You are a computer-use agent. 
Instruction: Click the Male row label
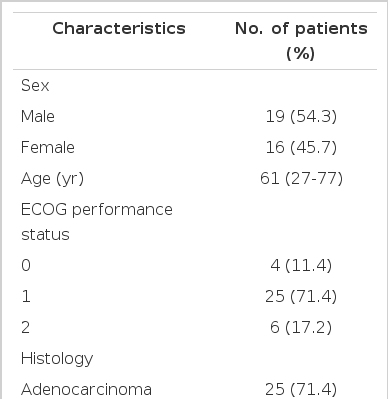38,116
